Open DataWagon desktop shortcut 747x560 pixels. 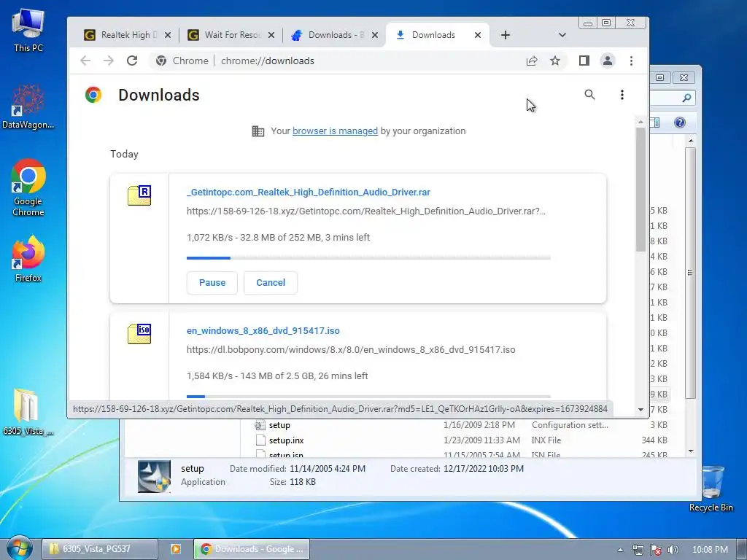click(28, 106)
